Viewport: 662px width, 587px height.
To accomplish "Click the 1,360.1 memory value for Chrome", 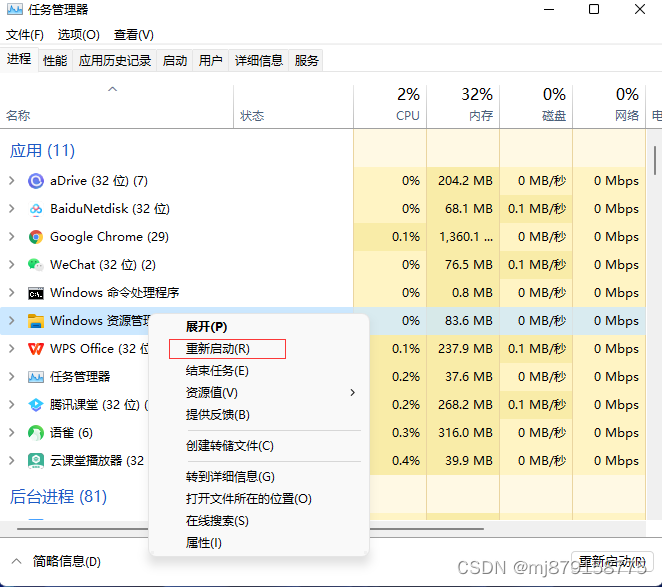I will pyautogui.click(x=466, y=237).
